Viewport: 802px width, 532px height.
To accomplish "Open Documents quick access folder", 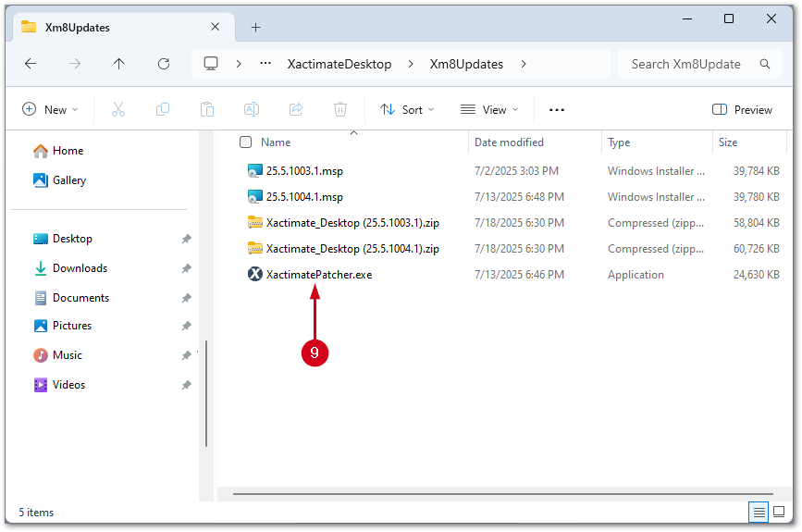I will (x=71, y=298).
